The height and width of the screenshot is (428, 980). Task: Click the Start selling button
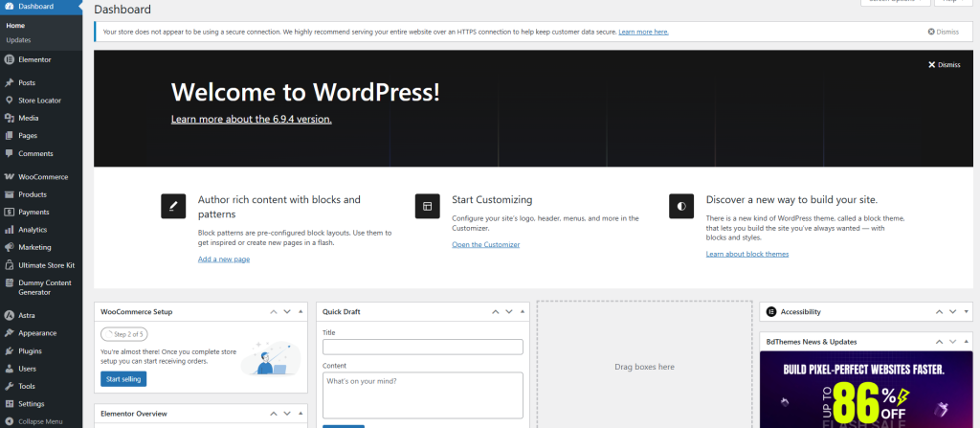[123, 379]
